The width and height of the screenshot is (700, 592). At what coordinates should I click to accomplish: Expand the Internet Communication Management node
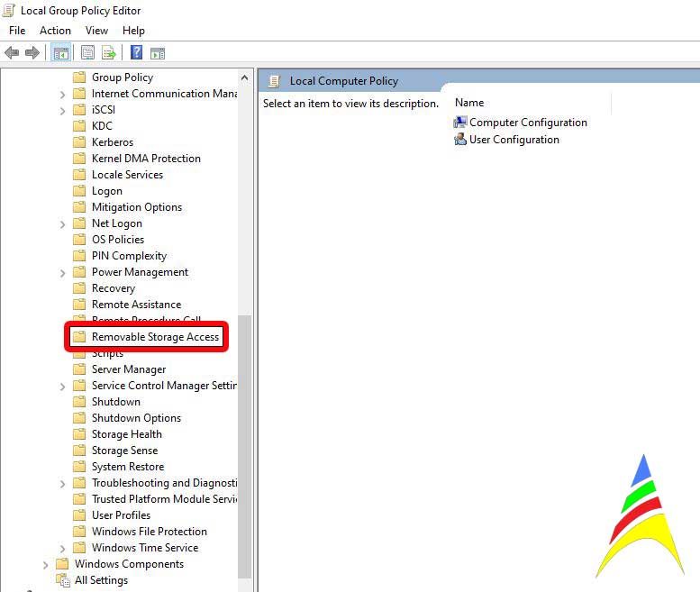[62, 95]
